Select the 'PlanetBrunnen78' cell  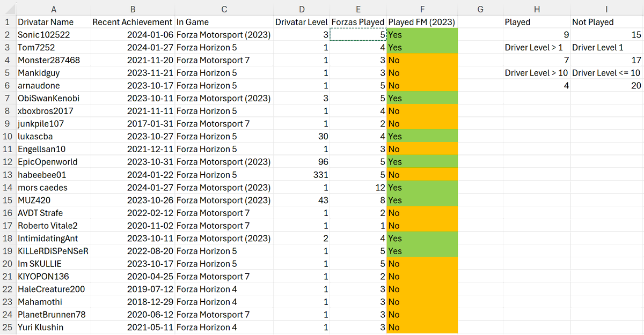[x=54, y=315]
